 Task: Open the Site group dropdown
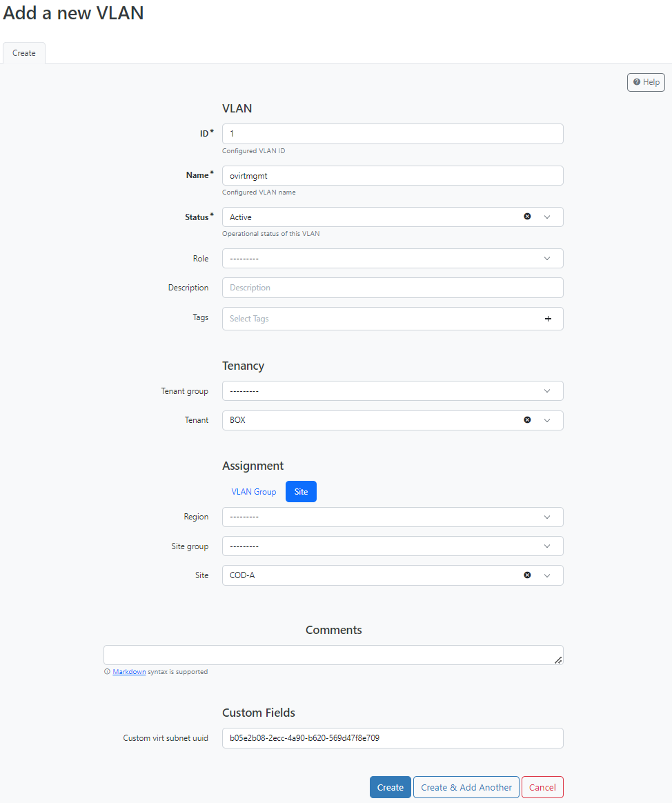[393, 546]
